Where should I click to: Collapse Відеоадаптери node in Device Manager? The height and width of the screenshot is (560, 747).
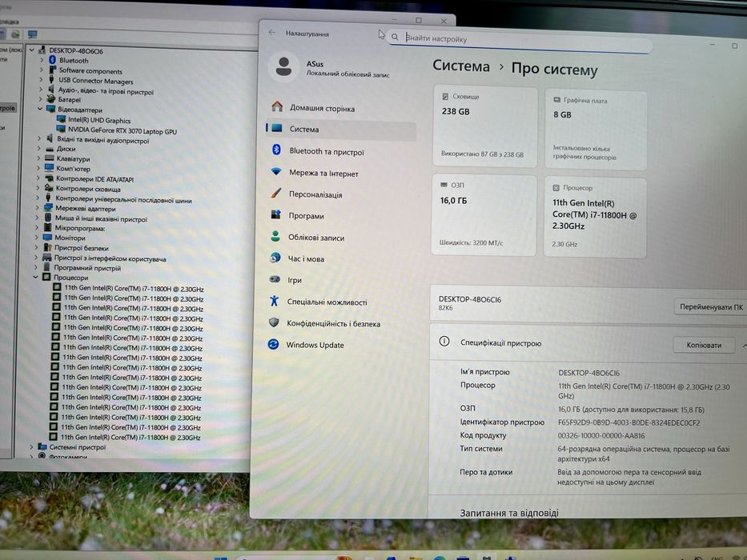[40, 109]
